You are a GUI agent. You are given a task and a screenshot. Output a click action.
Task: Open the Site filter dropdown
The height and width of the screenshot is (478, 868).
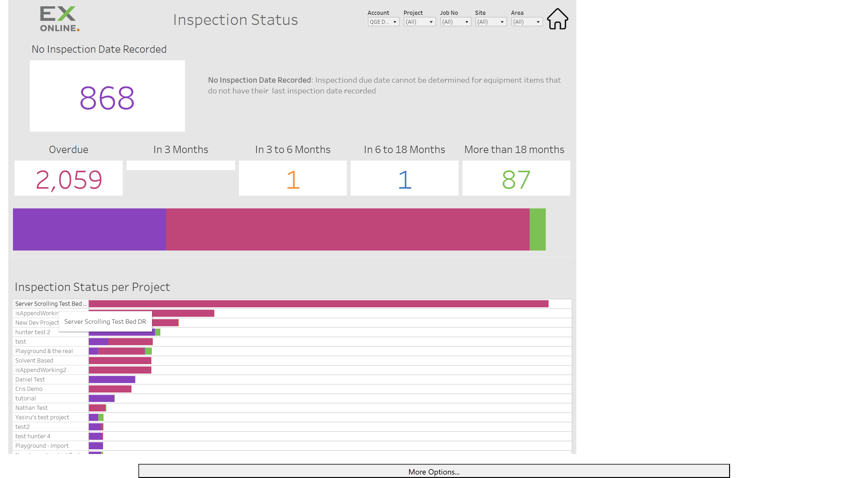pyautogui.click(x=491, y=22)
